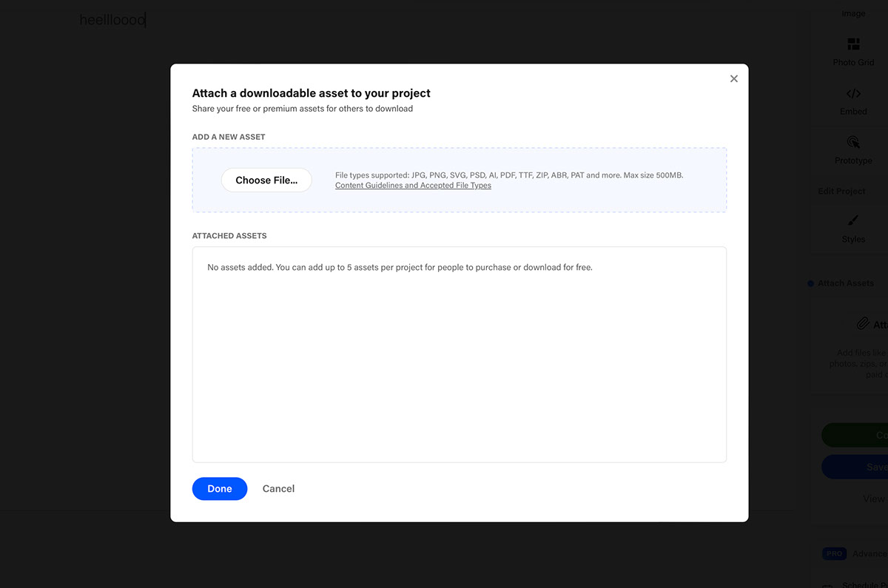The image size is (888, 588).
Task: Click the PRO badge next to Advanced
Action: (x=833, y=553)
